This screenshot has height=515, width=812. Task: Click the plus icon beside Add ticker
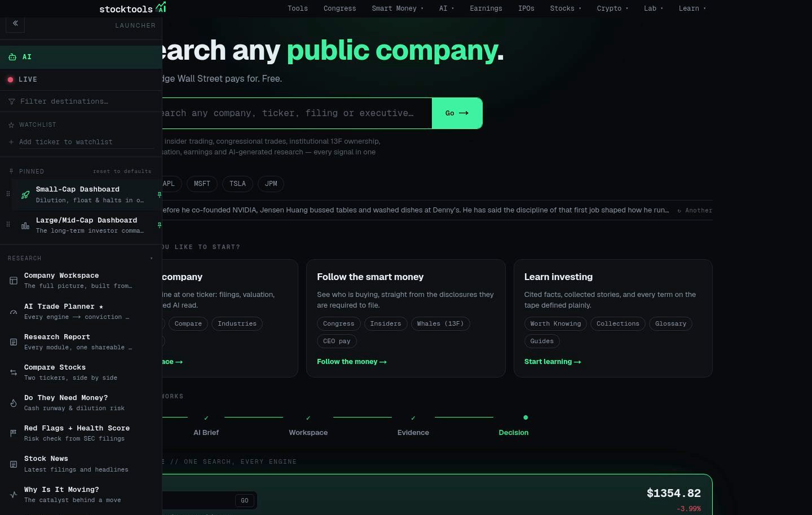click(11, 142)
